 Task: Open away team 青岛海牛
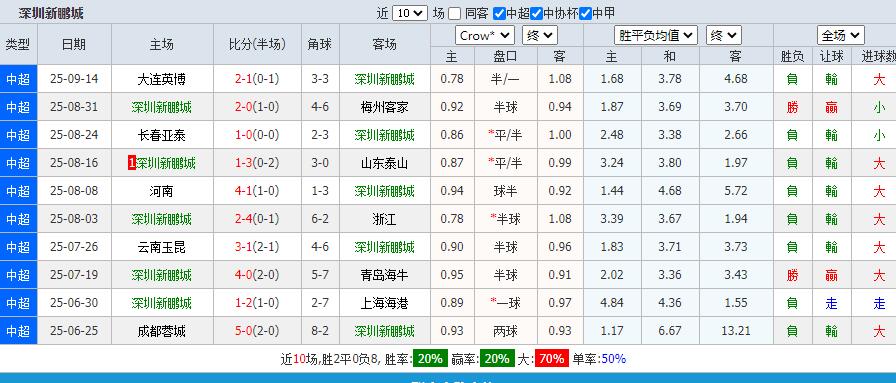pyautogui.click(x=385, y=275)
